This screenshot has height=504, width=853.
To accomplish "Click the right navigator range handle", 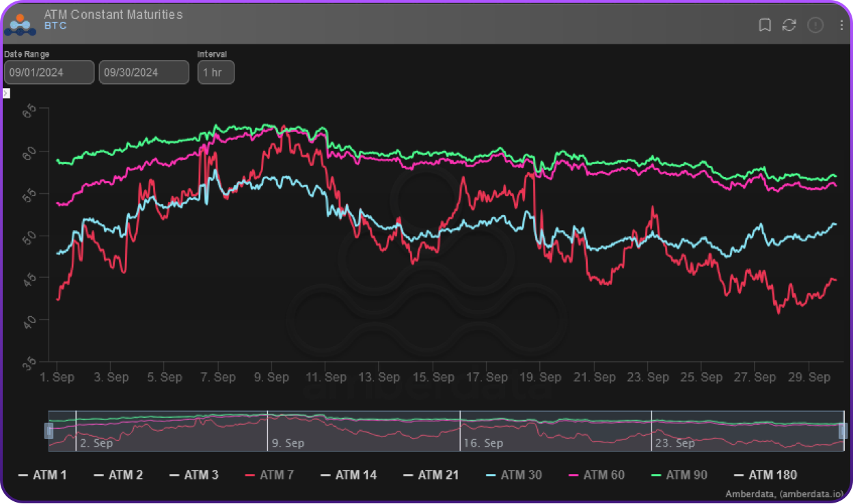I will pyautogui.click(x=843, y=431).
